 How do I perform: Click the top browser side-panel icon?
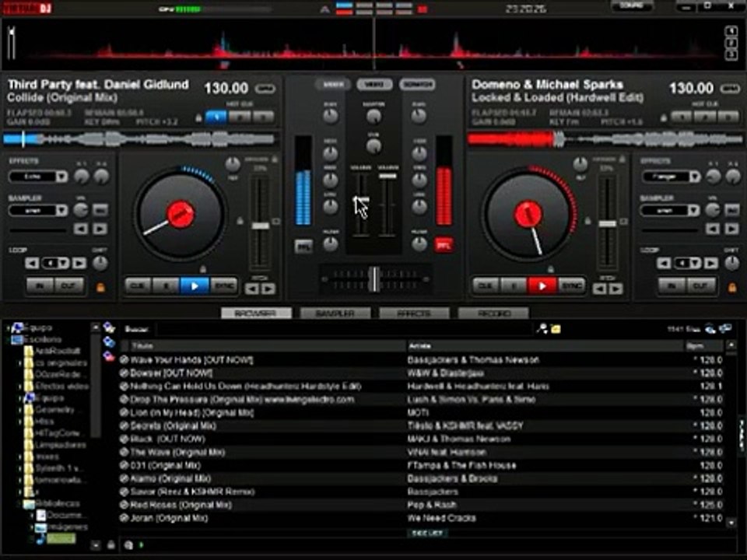pos(109,327)
